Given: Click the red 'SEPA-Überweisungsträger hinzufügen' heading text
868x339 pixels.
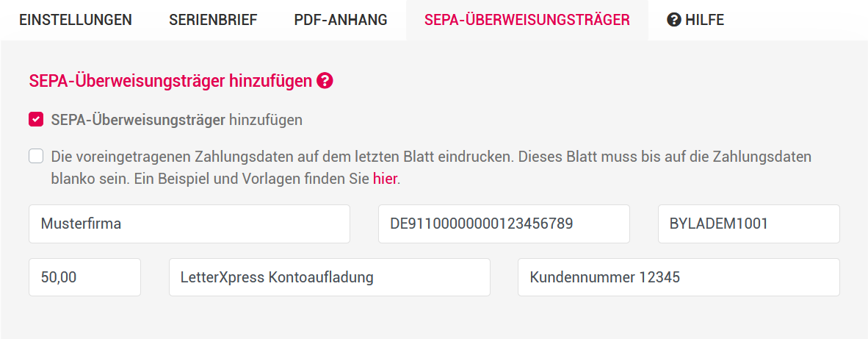Looking at the screenshot, I should click(x=170, y=82).
